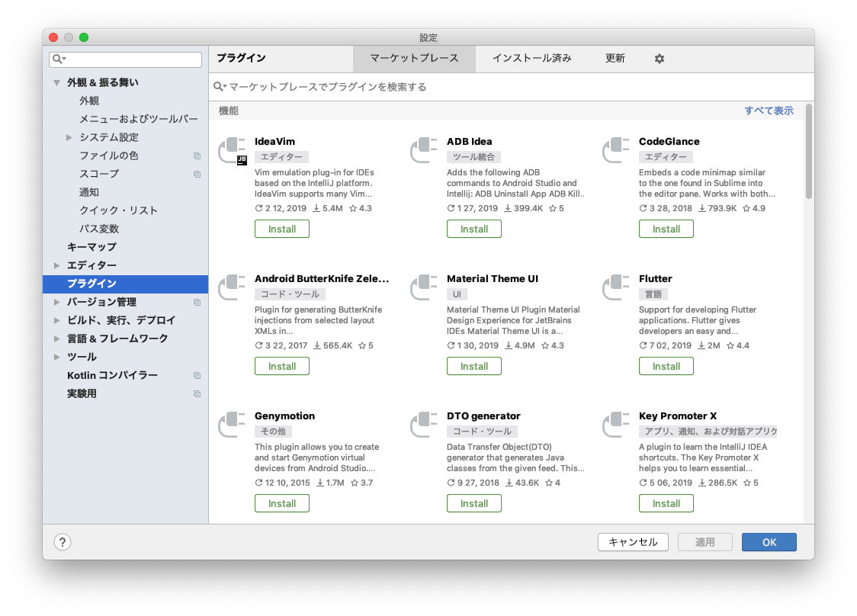Click the CodeGlance plugin icon

click(x=615, y=151)
